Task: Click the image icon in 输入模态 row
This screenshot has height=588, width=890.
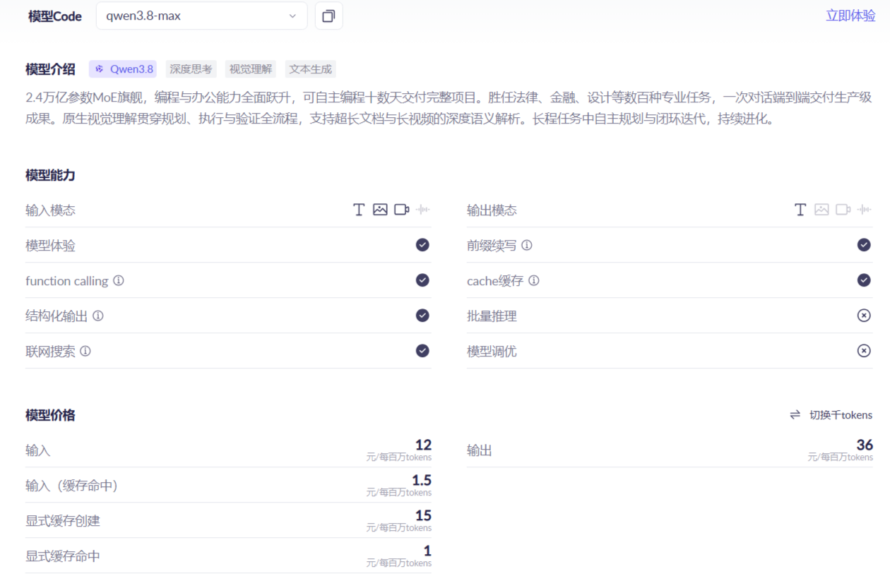Action: [x=380, y=210]
